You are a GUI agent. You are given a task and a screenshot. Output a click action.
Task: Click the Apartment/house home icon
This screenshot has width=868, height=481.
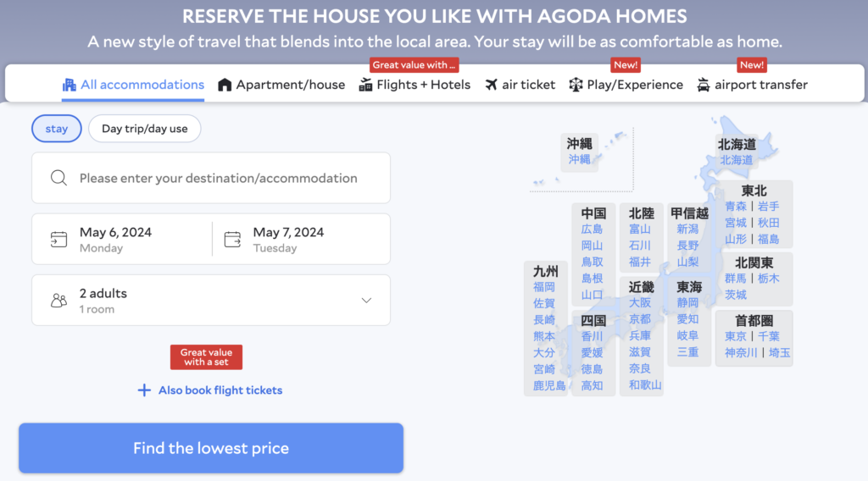pos(225,85)
